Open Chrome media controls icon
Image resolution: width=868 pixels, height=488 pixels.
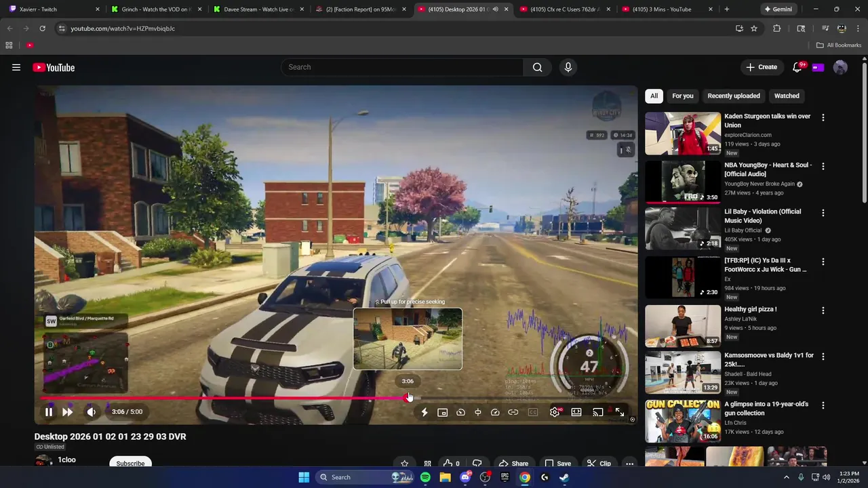pos(825,28)
